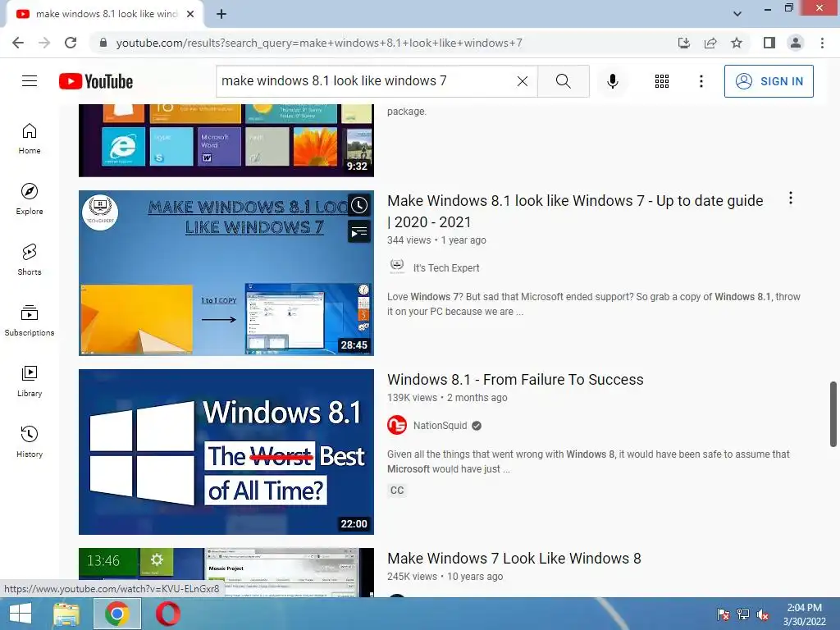Click Add to queue icon on thumbnail

tap(359, 232)
